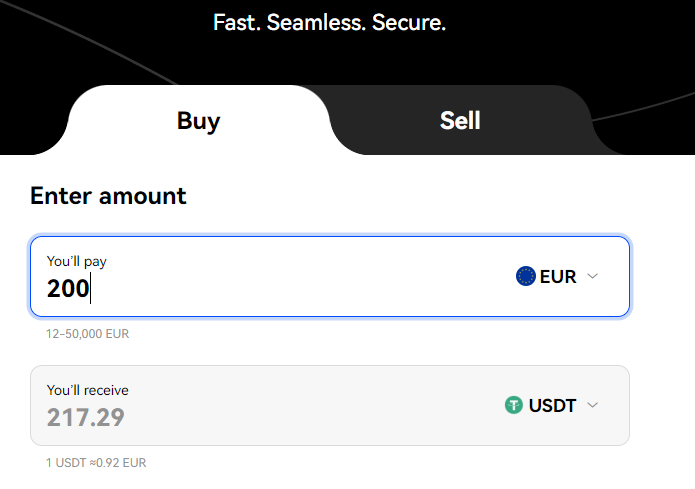Click empty area inside receive box
The width and height of the screenshot is (695, 489).
tap(310, 417)
